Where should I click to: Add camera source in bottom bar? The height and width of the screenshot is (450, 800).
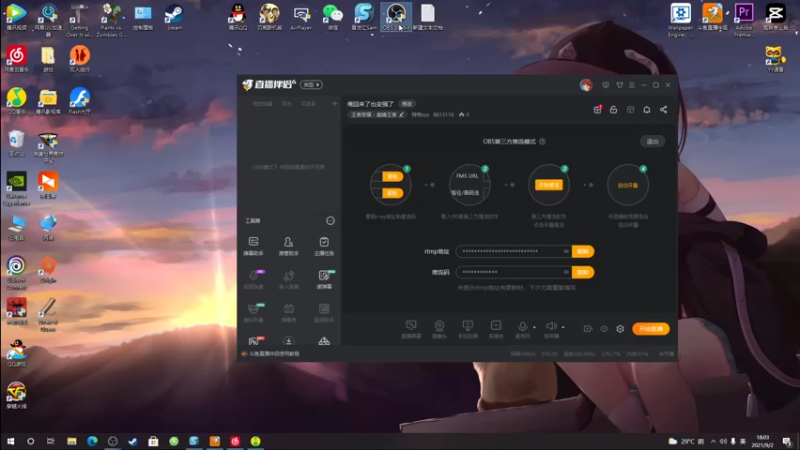tap(439, 329)
